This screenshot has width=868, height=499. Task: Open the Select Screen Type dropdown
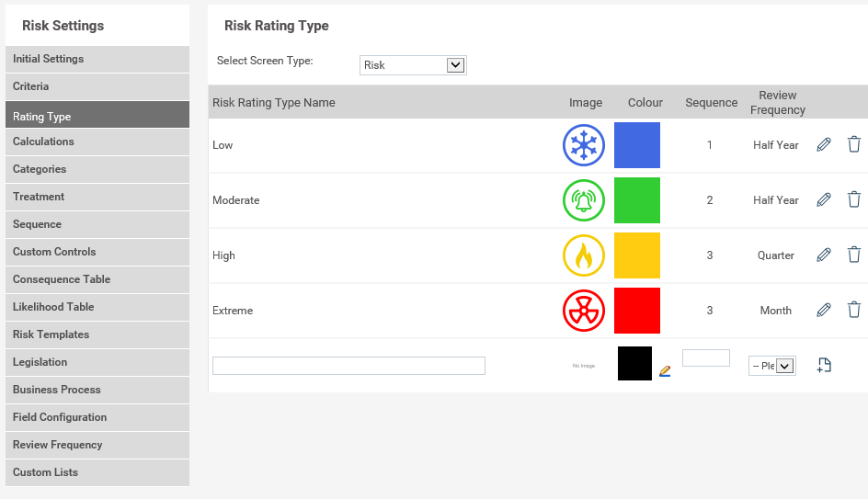[x=413, y=65]
